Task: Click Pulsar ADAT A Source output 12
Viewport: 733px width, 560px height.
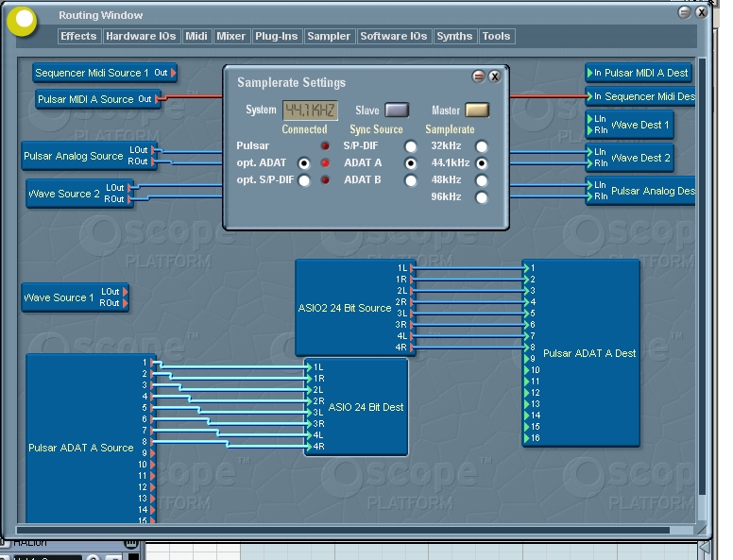Action: [x=152, y=487]
